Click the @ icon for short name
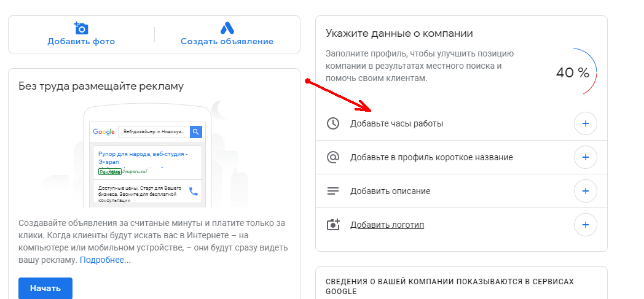Viewport: 644px width, 299px height. [x=332, y=157]
